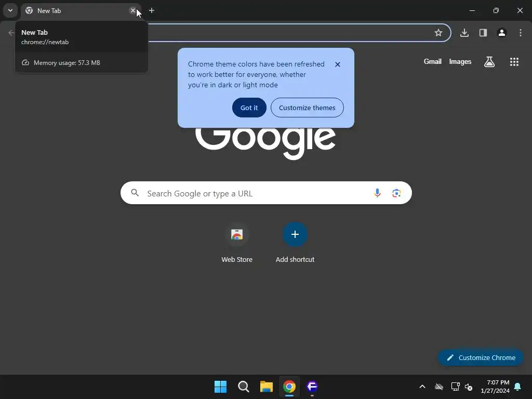Toggle the side panel icon
The image size is (532, 399).
click(483, 33)
